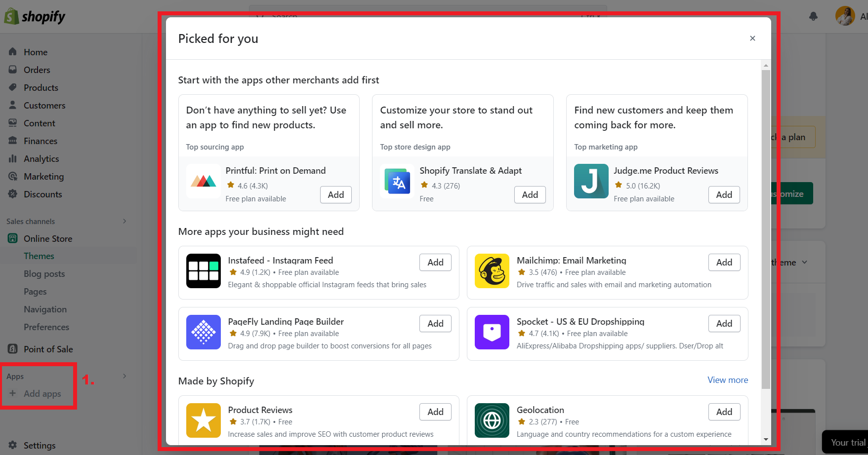This screenshot has height=455, width=868.
Task: Open Preferences sidebar item
Action: tap(46, 327)
